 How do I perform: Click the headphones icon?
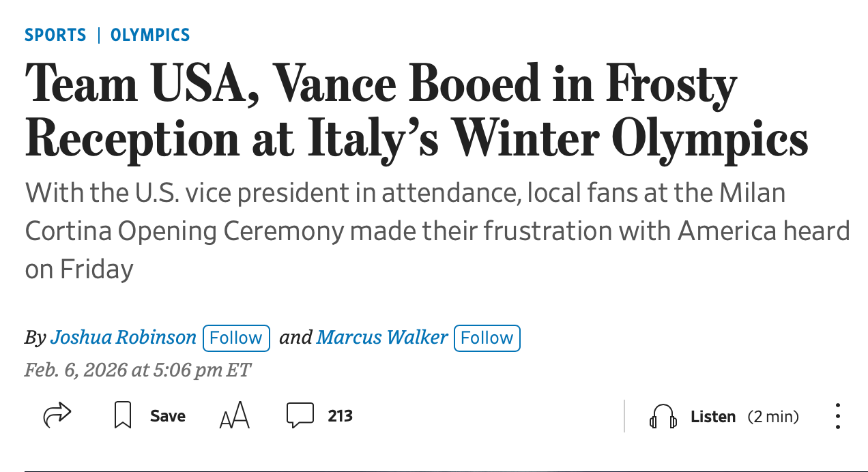(663, 416)
